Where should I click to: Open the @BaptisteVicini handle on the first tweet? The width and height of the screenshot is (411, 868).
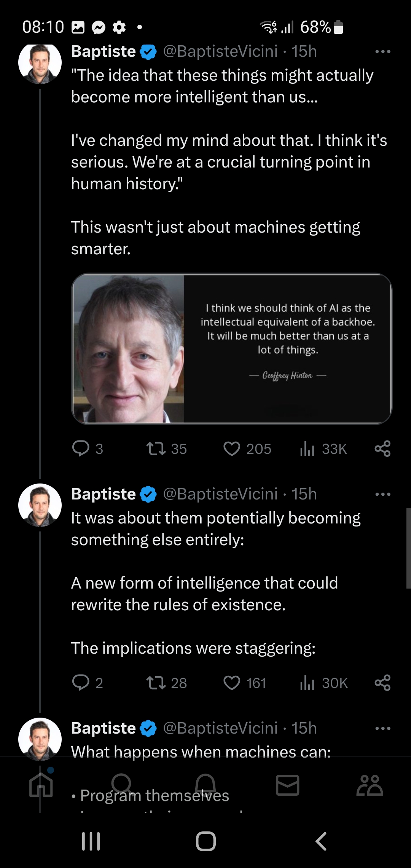[220, 51]
